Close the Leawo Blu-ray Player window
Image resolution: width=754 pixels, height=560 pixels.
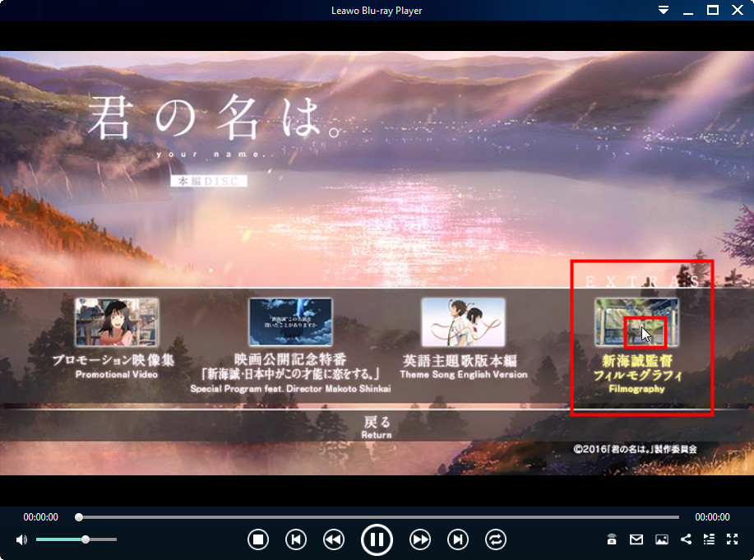(x=738, y=10)
